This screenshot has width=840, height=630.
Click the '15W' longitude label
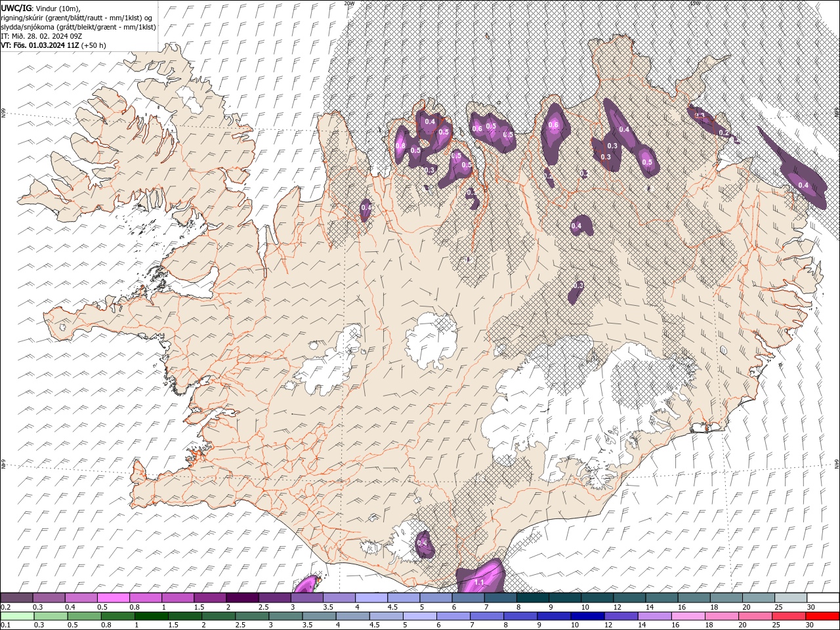point(694,3)
